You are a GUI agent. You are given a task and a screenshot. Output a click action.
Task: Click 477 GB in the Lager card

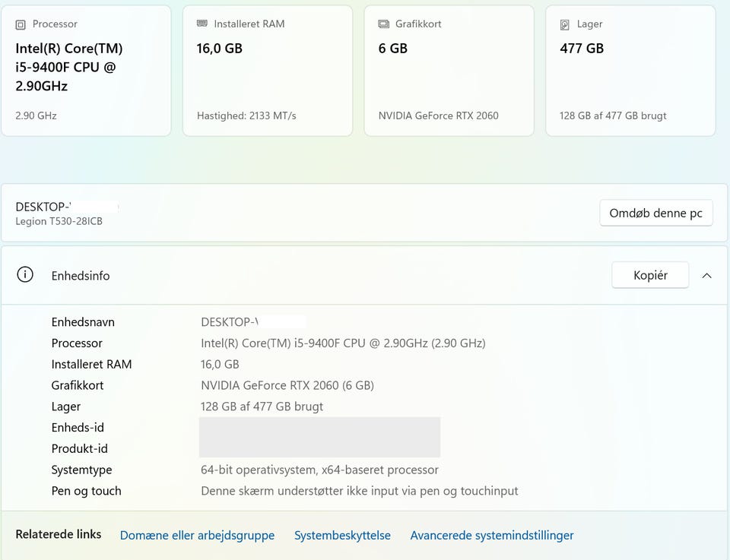[x=582, y=49]
